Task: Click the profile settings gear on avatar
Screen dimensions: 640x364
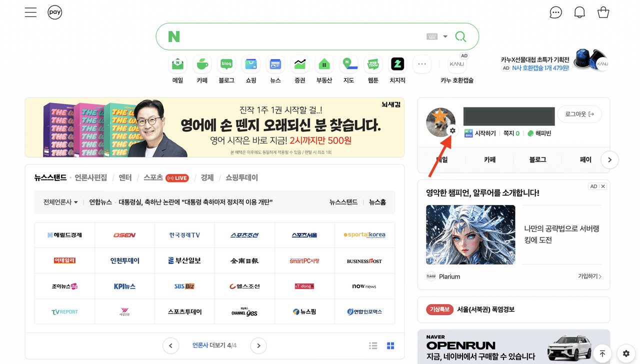Action: coord(452,130)
